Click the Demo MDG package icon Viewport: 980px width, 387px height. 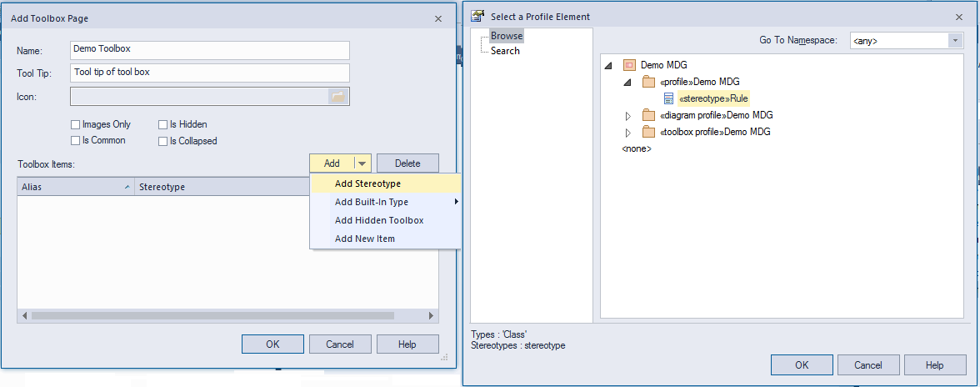[x=629, y=65]
